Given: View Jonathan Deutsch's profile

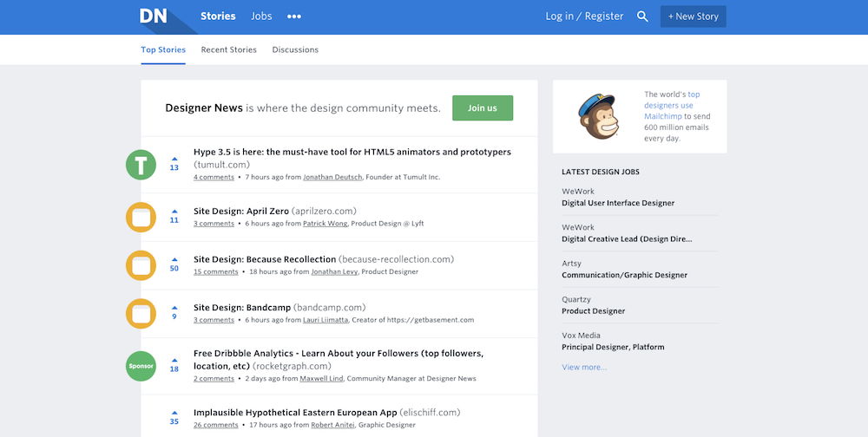Looking at the screenshot, I should click(x=332, y=177).
